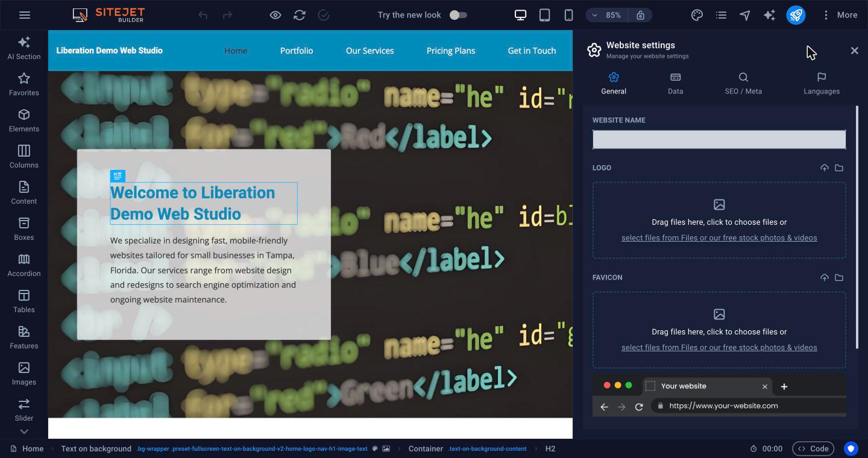
Task: Enable the Try the new look switch
Action: [458, 15]
